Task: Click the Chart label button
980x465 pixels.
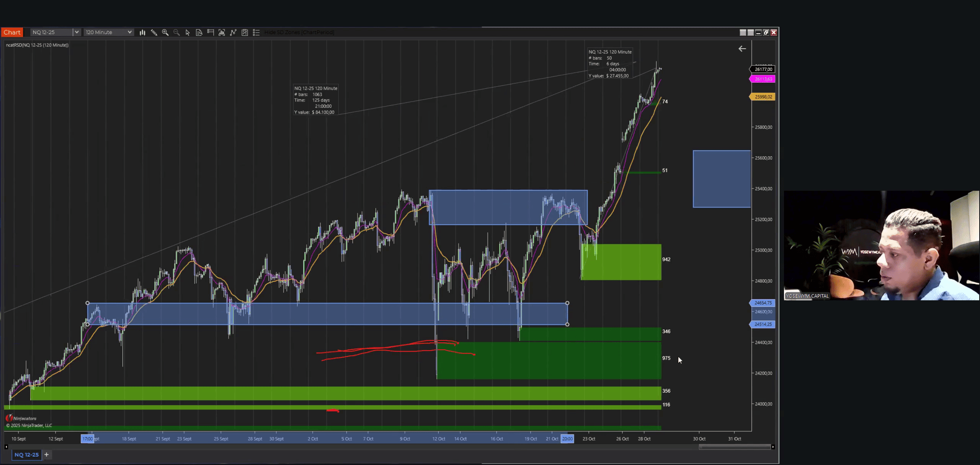Action: point(12,33)
